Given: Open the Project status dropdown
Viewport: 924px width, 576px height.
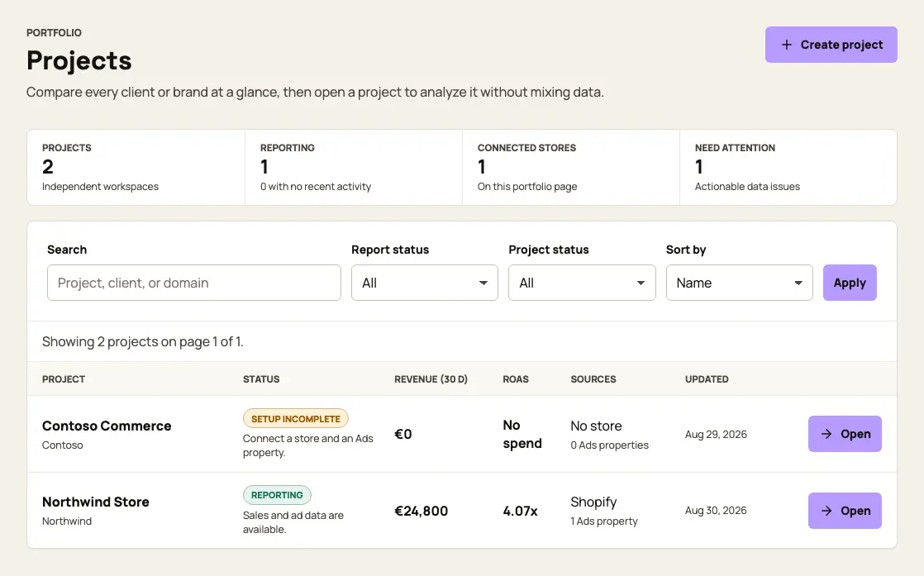Looking at the screenshot, I should 582,283.
